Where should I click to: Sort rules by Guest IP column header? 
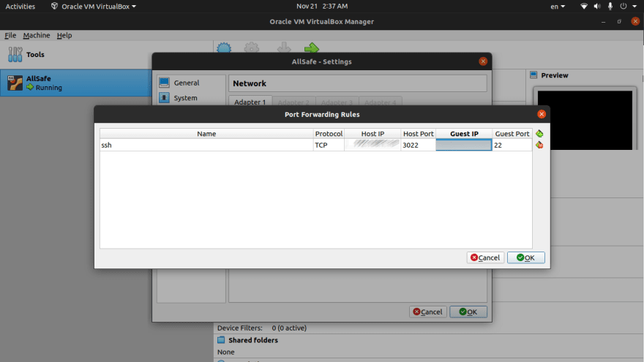pos(464,134)
